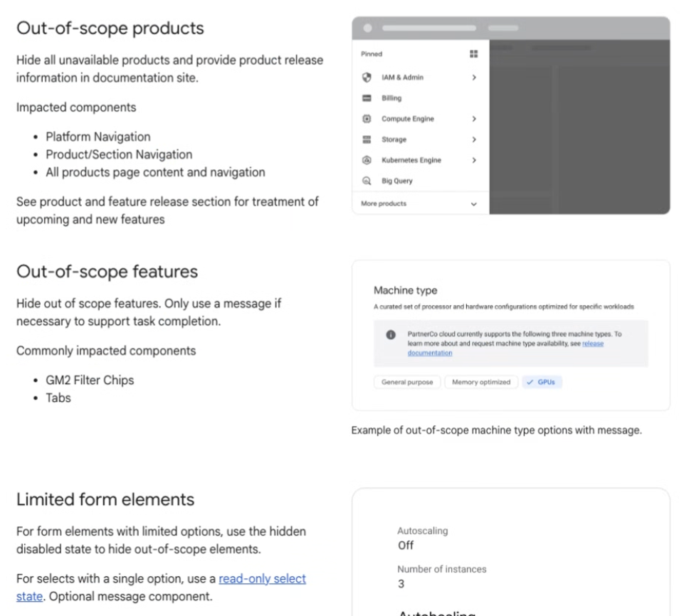Click the Machine type title

[x=406, y=290]
